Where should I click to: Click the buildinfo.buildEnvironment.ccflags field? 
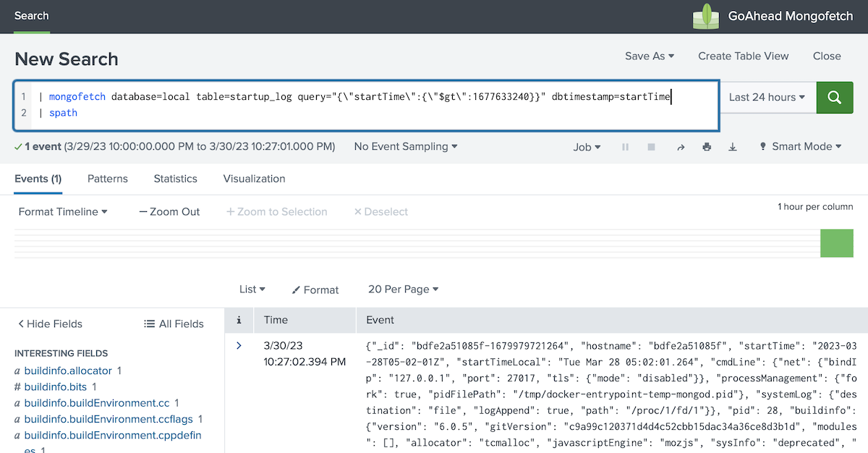[x=109, y=419]
